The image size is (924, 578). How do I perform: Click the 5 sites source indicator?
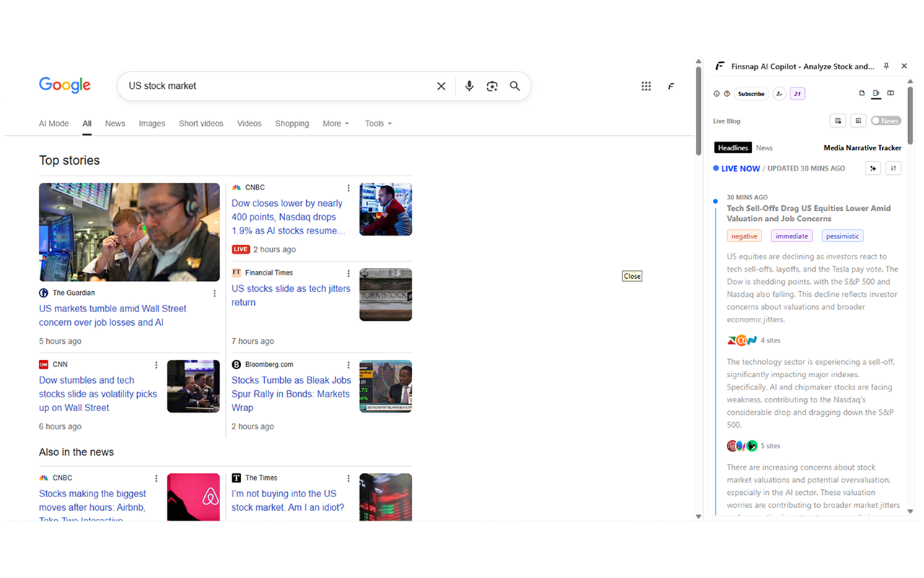[x=754, y=446]
